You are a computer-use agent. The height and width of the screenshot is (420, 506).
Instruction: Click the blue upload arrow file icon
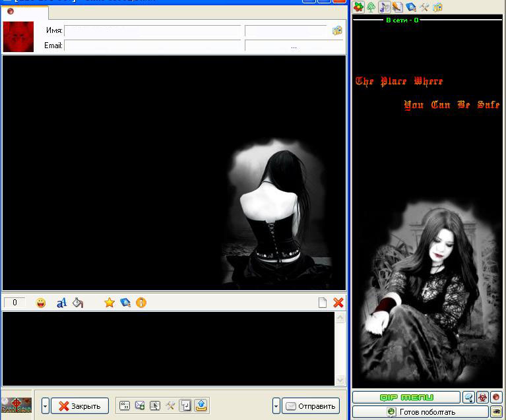[201, 405]
